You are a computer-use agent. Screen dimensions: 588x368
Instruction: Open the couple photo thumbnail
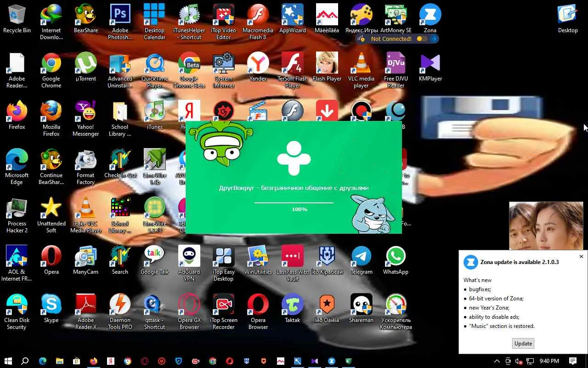click(546, 226)
